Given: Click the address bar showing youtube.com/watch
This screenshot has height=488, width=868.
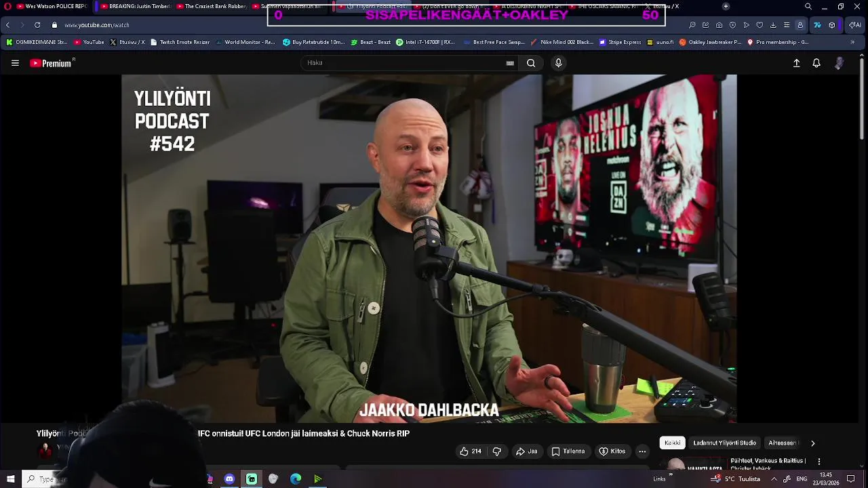Looking at the screenshot, I should (x=97, y=25).
